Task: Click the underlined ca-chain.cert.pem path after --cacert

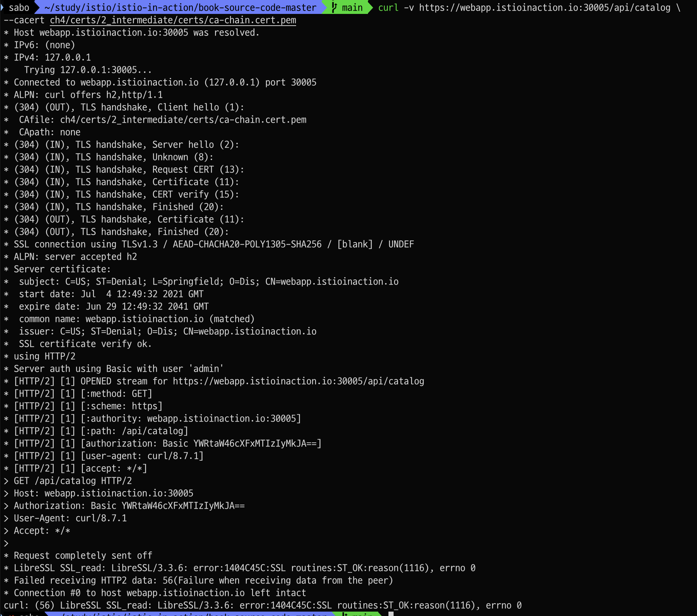Action: [173, 20]
